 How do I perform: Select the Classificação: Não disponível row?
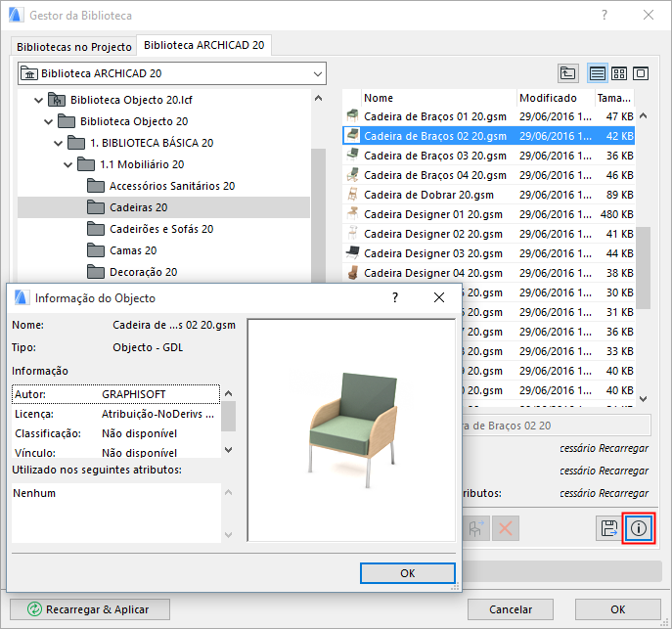pos(115,433)
